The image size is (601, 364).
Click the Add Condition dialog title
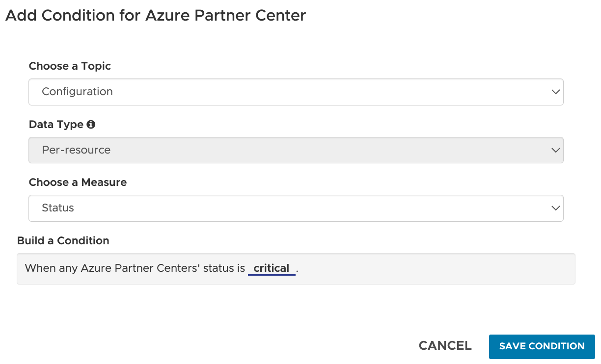click(155, 15)
